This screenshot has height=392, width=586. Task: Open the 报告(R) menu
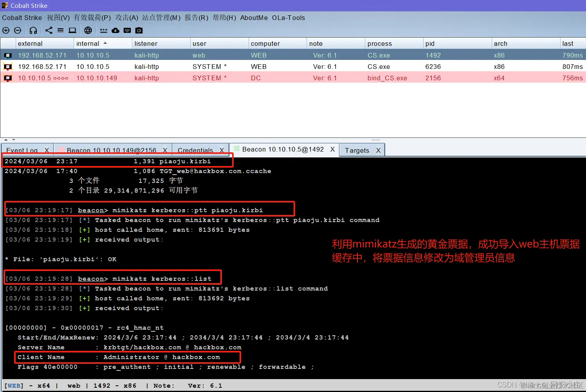[x=197, y=18]
